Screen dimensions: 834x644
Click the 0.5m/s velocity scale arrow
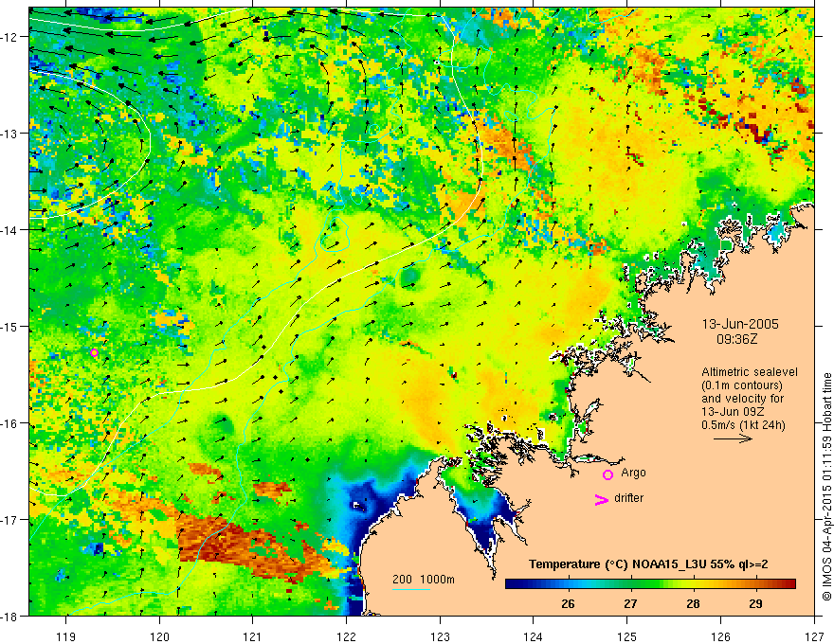tap(733, 438)
